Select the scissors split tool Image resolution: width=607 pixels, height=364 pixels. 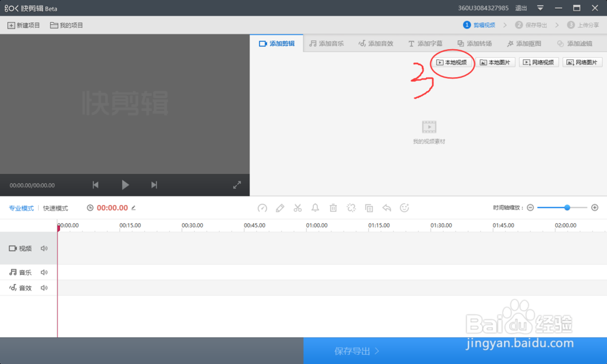click(x=297, y=208)
